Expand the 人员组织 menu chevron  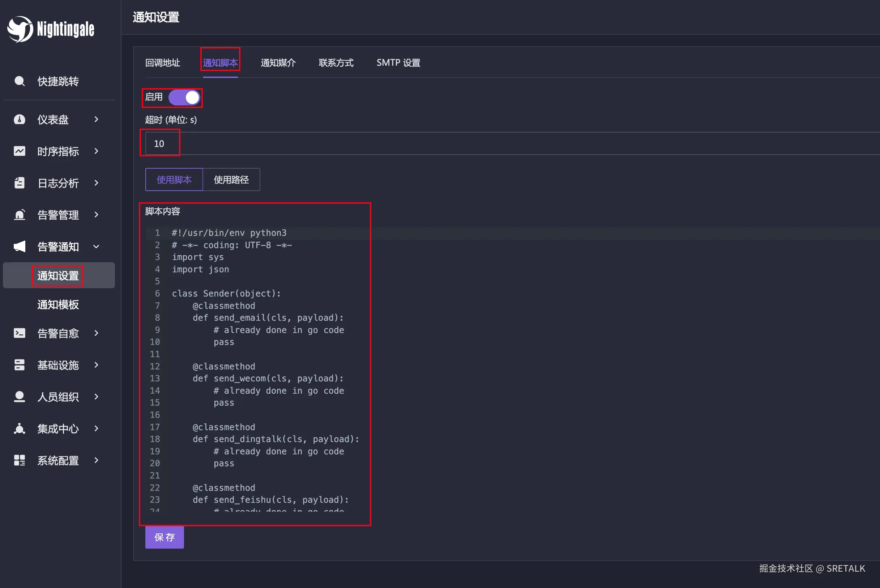tap(97, 397)
